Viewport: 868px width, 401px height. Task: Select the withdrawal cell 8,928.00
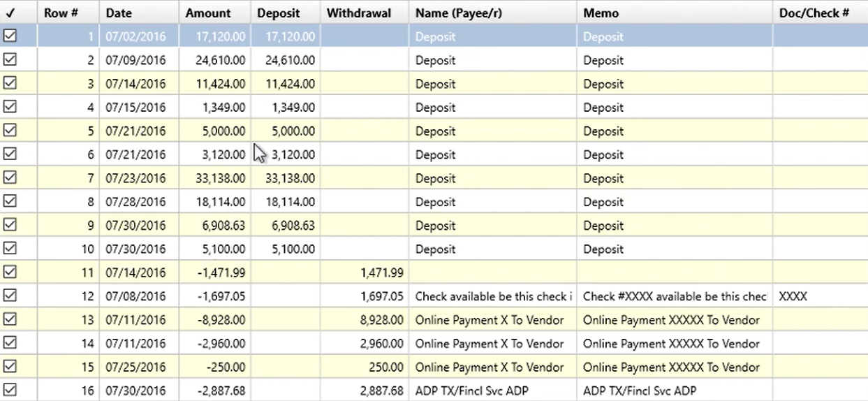[365, 320]
